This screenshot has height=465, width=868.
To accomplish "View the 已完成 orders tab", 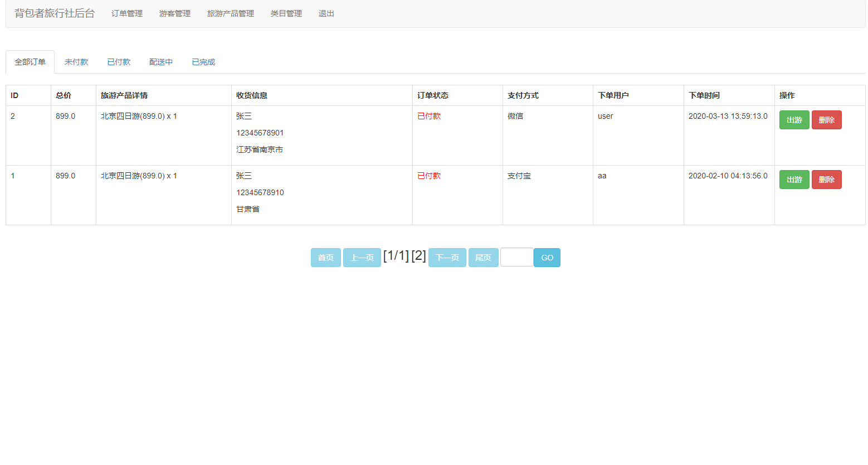I will pos(203,62).
